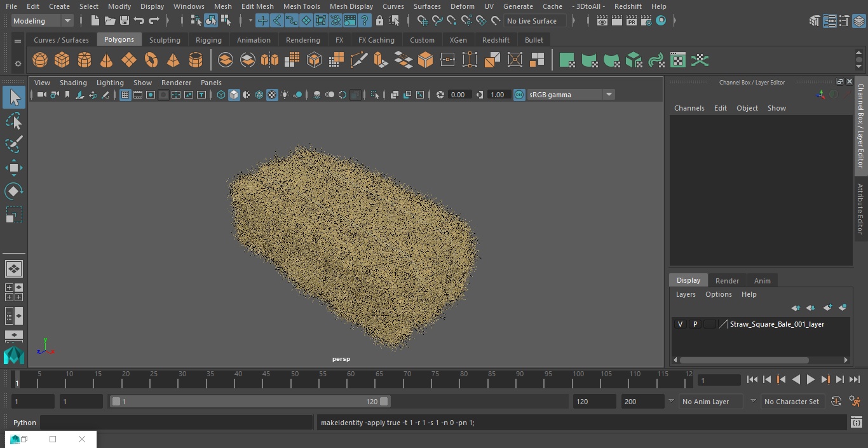The width and height of the screenshot is (868, 448).
Task: Create a polygon plane from shelf
Action: 129,60
